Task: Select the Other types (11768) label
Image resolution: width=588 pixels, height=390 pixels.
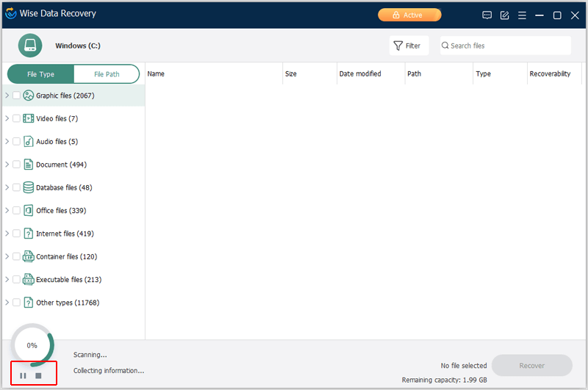Action: pos(68,303)
